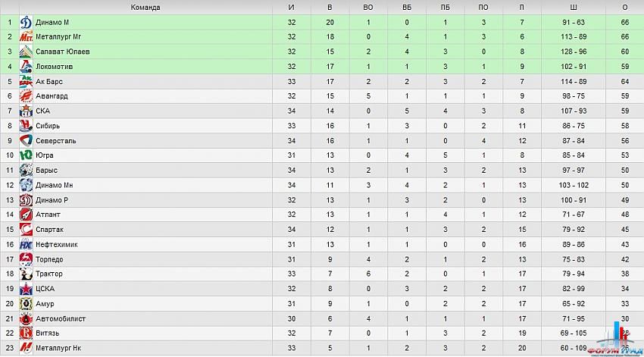Click the Нефтехимик team logo
This screenshot has width=644, height=357.
pos(26,244)
